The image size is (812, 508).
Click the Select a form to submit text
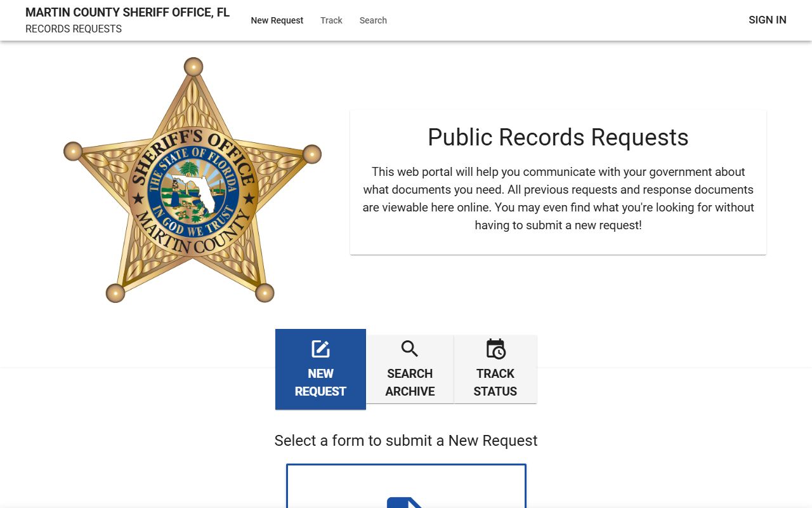[406, 441]
